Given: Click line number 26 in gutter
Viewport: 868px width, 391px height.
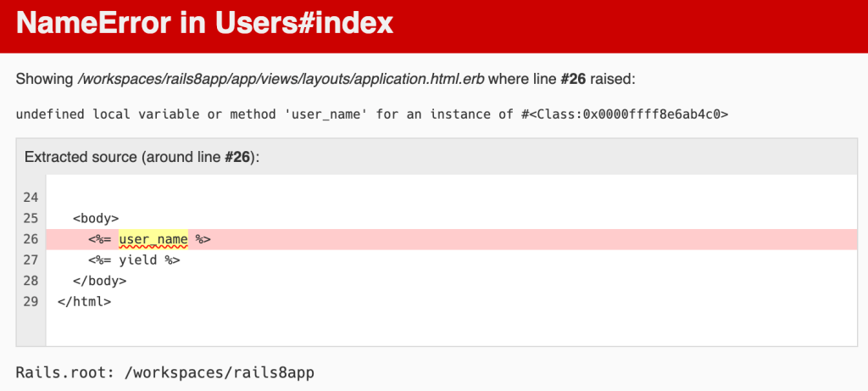Looking at the screenshot, I should click(31, 239).
